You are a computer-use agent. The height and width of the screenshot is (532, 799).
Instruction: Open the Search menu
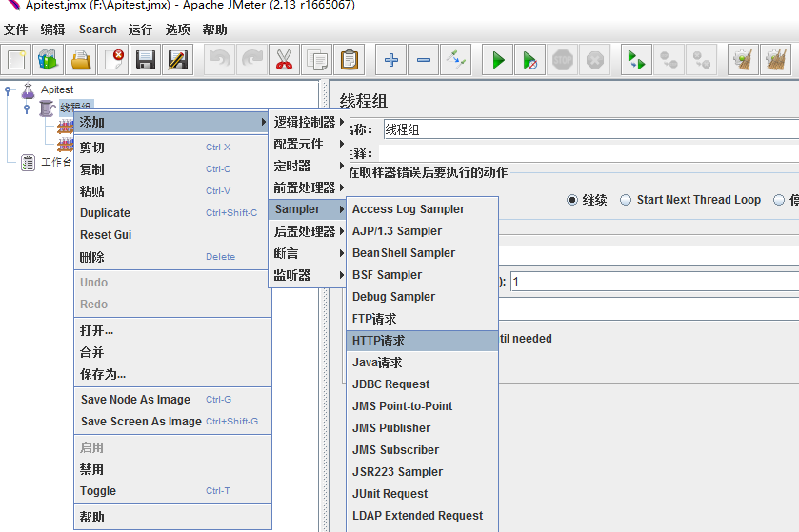tap(98, 30)
